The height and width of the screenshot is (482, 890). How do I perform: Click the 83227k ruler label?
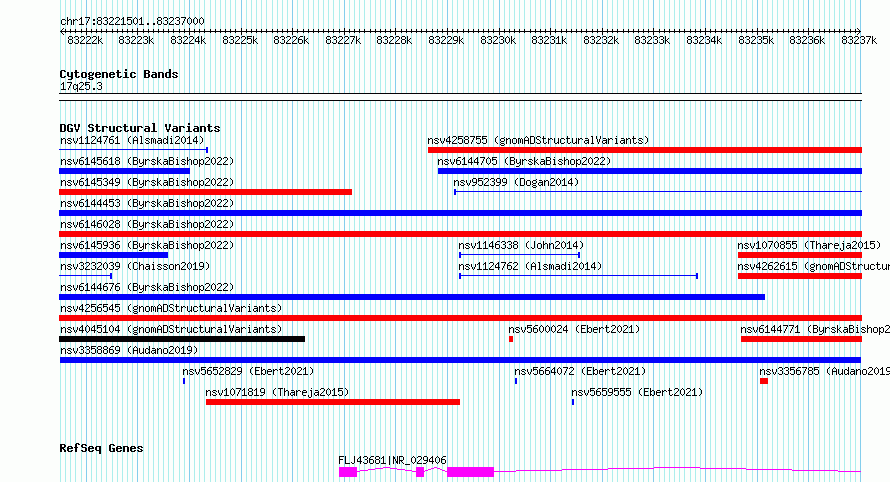343,40
